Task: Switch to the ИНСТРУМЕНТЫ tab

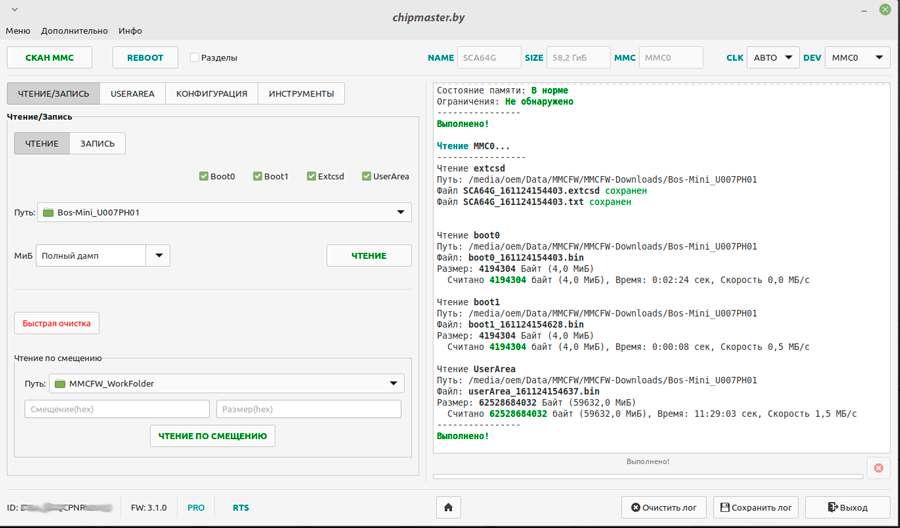Action: click(x=301, y=94)
